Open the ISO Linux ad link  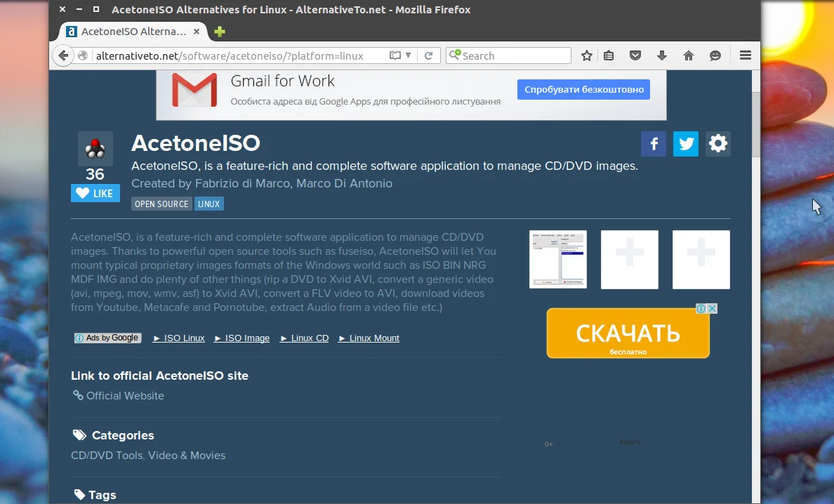179,338
